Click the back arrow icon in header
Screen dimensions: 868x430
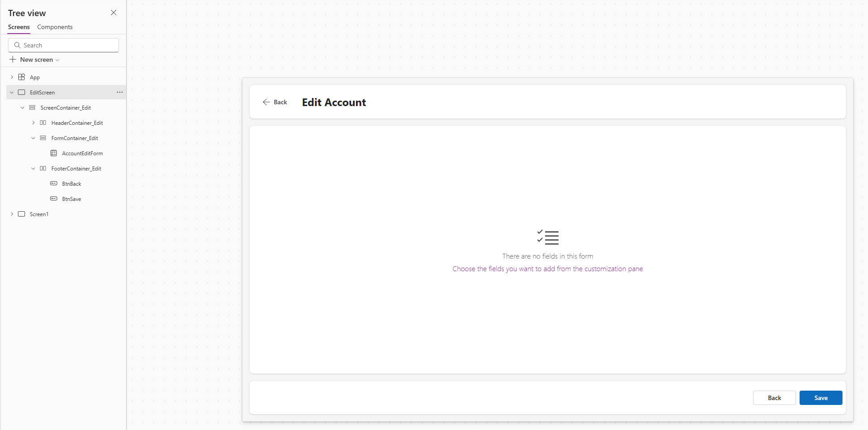[x=266, y=102]
